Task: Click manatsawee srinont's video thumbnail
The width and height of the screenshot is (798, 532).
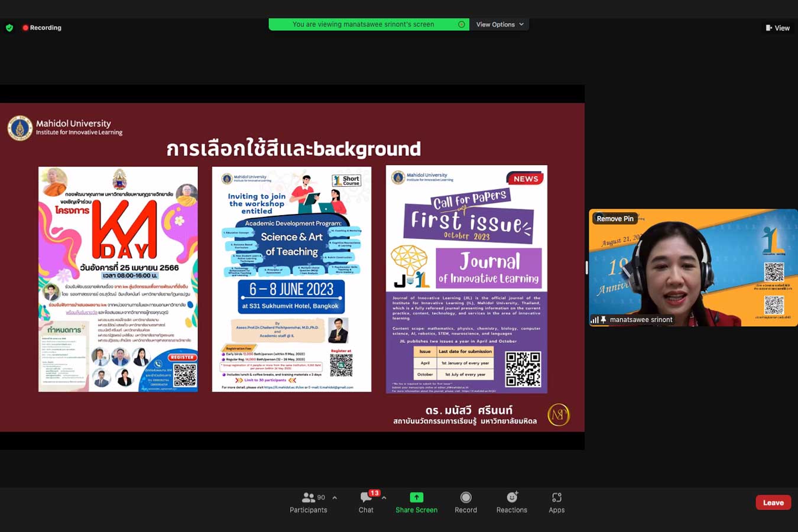Action: click(693, 266)
